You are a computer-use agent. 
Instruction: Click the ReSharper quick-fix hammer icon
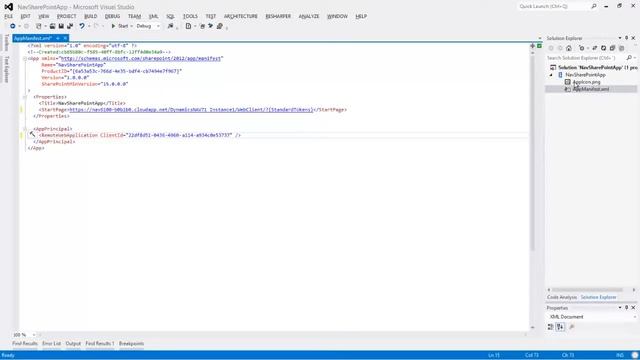[32, 134]
